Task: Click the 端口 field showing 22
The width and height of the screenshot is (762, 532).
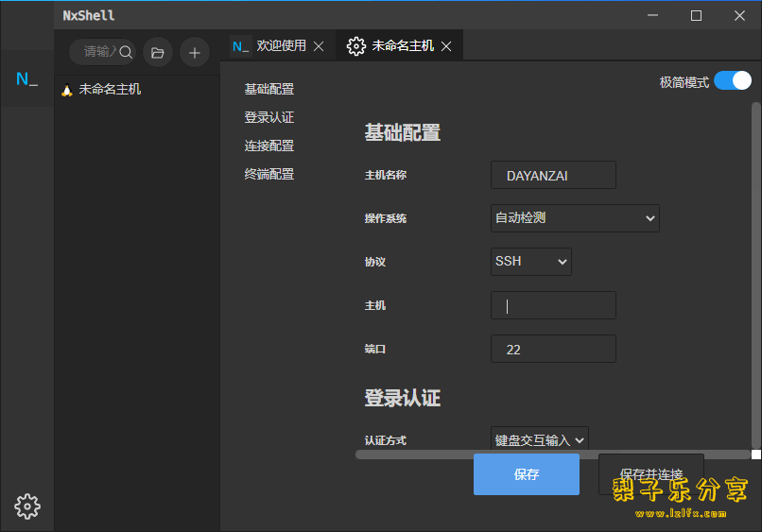Action: (553, 349)
